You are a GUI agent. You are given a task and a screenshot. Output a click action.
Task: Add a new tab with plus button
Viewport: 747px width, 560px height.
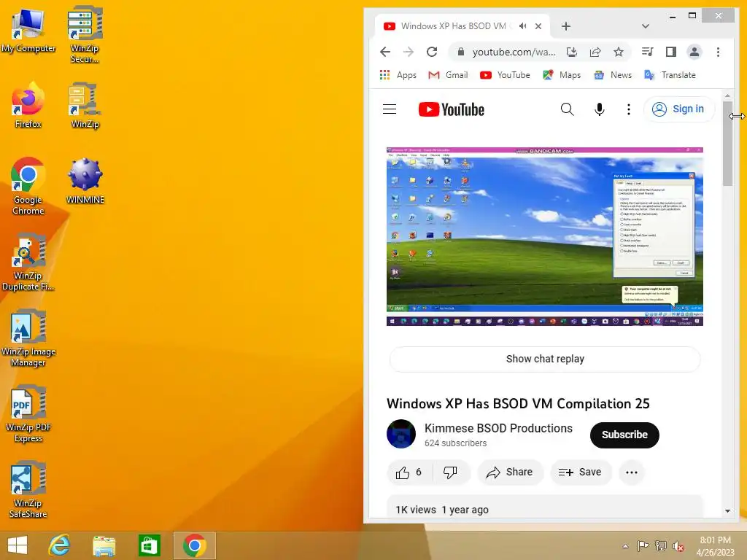[x=565, y=26]
